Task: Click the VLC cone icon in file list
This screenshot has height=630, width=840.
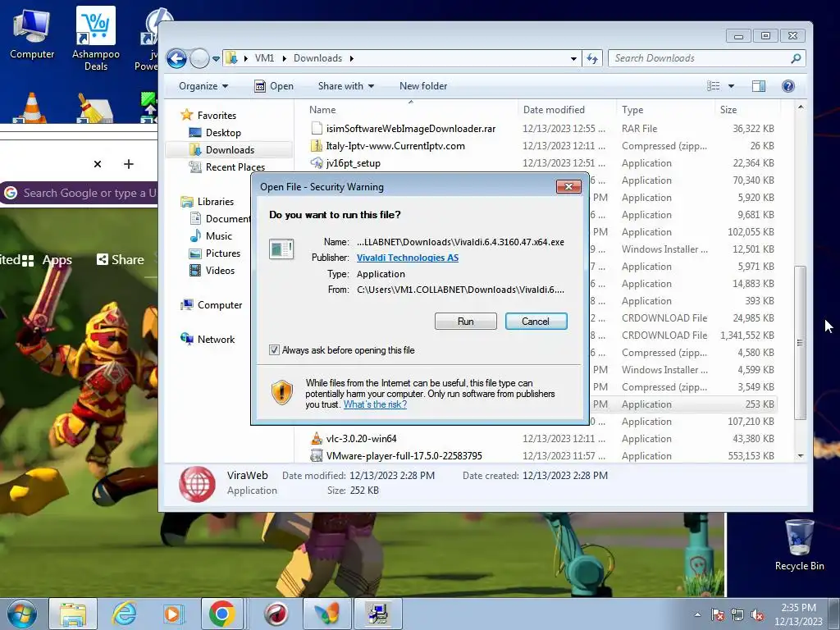Action: pos(317,439)
